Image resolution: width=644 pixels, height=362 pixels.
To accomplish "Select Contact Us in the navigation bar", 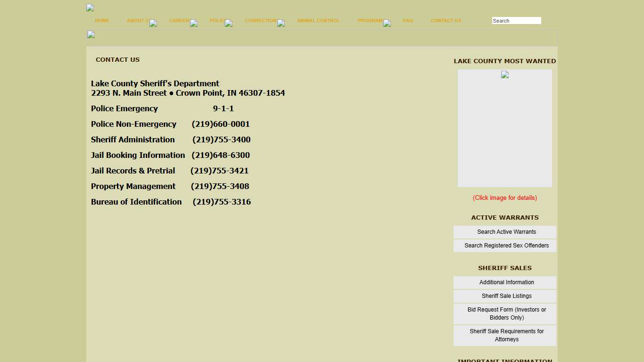I will (x=446, y=21).
